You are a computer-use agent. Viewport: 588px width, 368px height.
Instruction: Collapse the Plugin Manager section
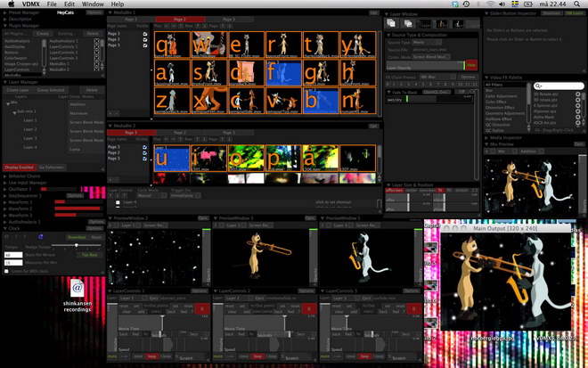(x=5, y=26)
